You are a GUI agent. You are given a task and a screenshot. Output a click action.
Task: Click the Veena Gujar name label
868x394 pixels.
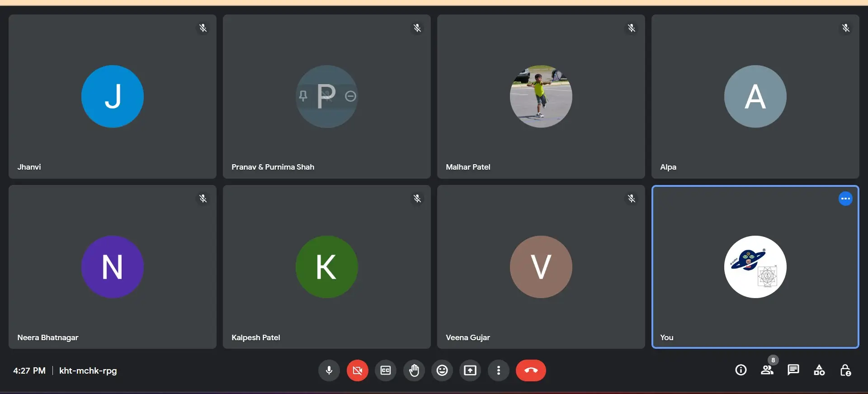click(468, 337)
